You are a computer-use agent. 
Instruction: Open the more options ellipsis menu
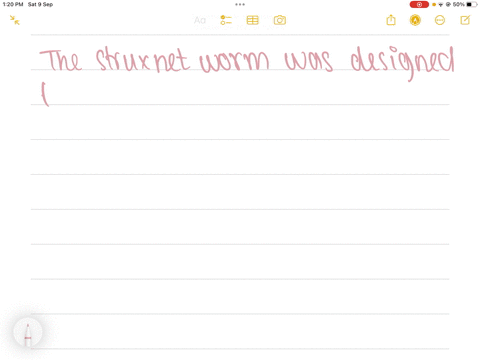point(440,20)
